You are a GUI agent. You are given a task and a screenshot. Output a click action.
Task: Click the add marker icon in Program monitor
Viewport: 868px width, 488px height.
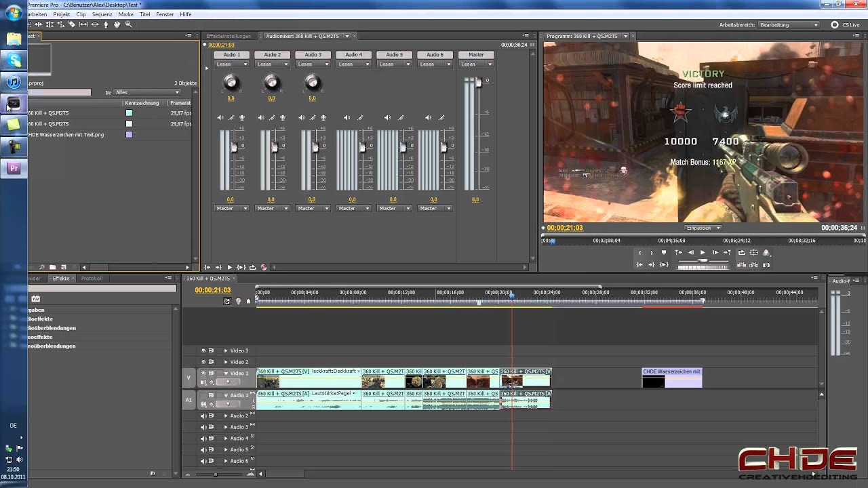pyautogui.click(x=664, y=253)
